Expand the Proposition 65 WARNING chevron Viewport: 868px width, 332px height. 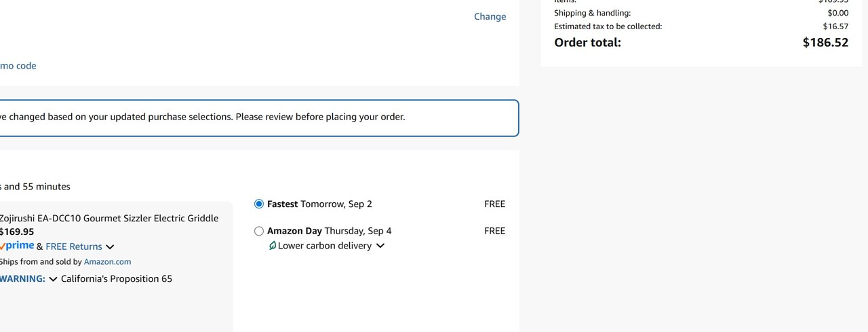point(53,279)
